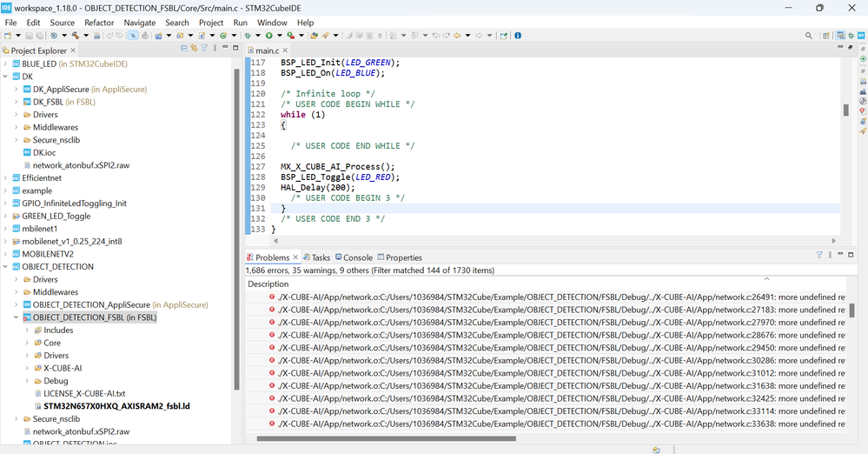Switch to the Debug perspective icon
This screenshot has height=454, width=868.
(x=852, y=36)
